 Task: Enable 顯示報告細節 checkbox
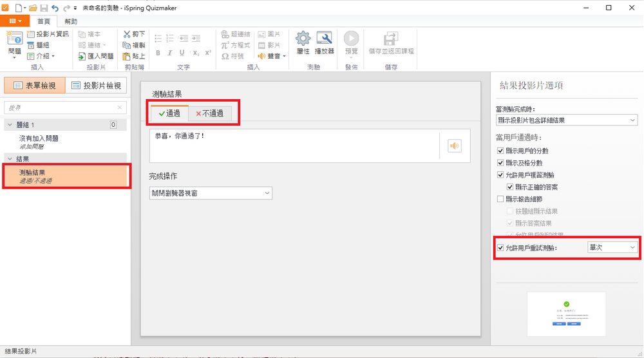click(x=500, y=199)
